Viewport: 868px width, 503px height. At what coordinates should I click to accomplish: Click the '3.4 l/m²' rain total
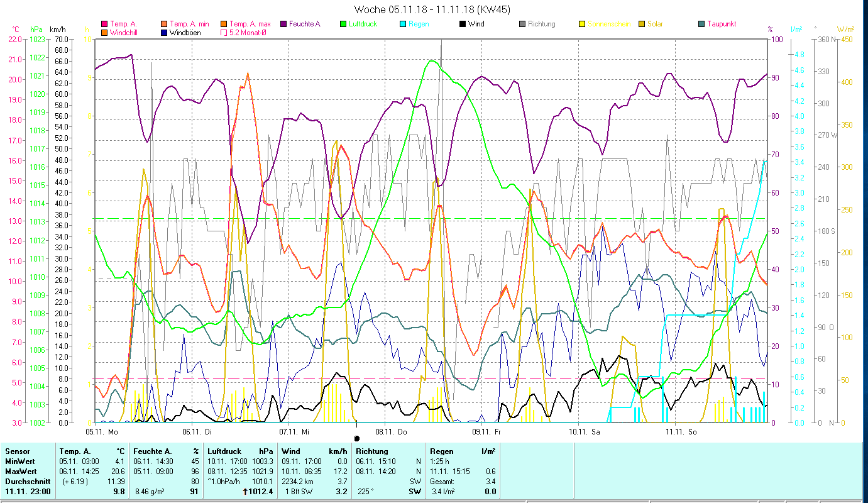click(x=444, y=492)
